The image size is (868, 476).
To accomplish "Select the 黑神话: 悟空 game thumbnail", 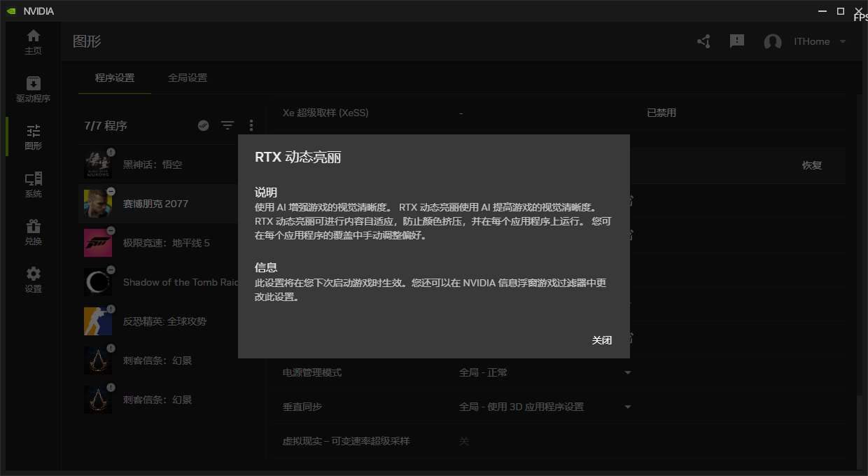I will point(98,163).
